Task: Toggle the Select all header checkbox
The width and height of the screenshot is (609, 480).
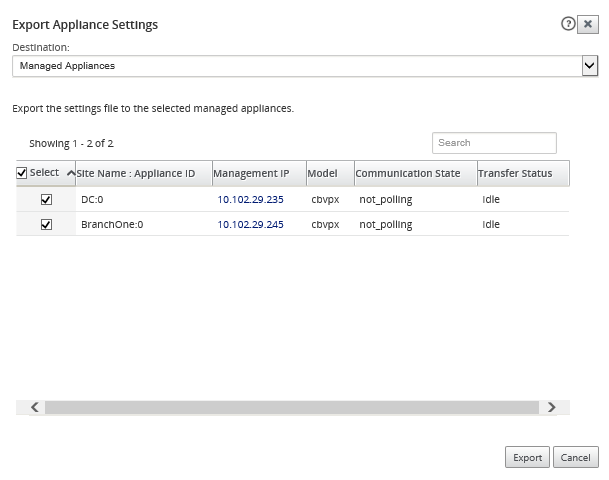Action: tap(22, 173)
